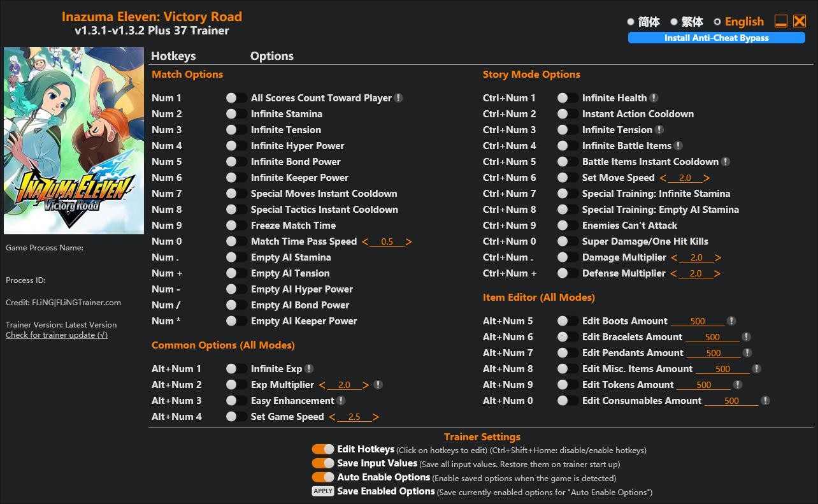818x504 pixels.
Task: Edit the Num * hotkey binding
Action: point(166,321)
